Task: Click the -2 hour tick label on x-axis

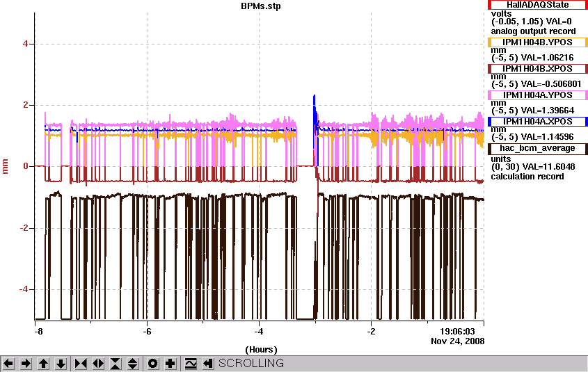Action: (371, 332)
